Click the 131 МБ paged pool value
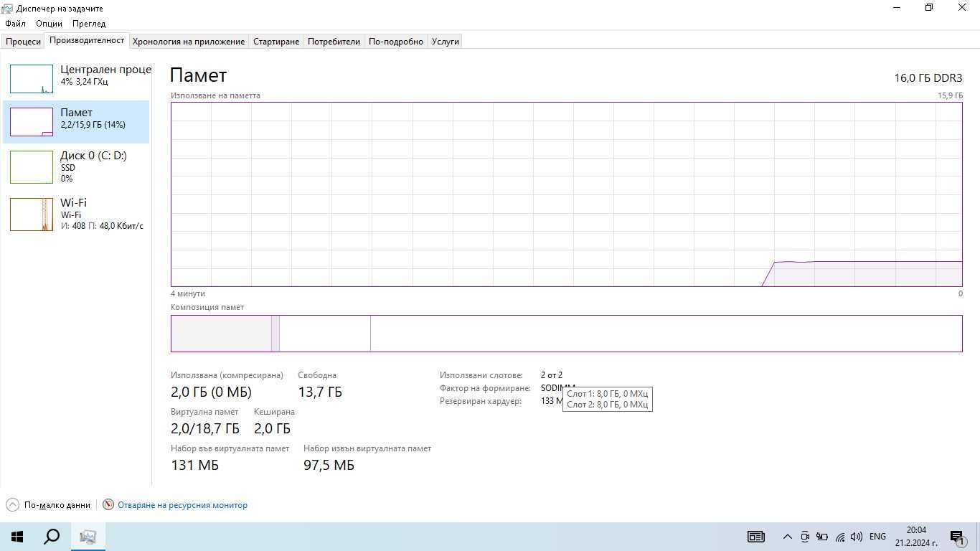This screenshot has height=551, width=980. pyautogui.click(x=194, y=465)
